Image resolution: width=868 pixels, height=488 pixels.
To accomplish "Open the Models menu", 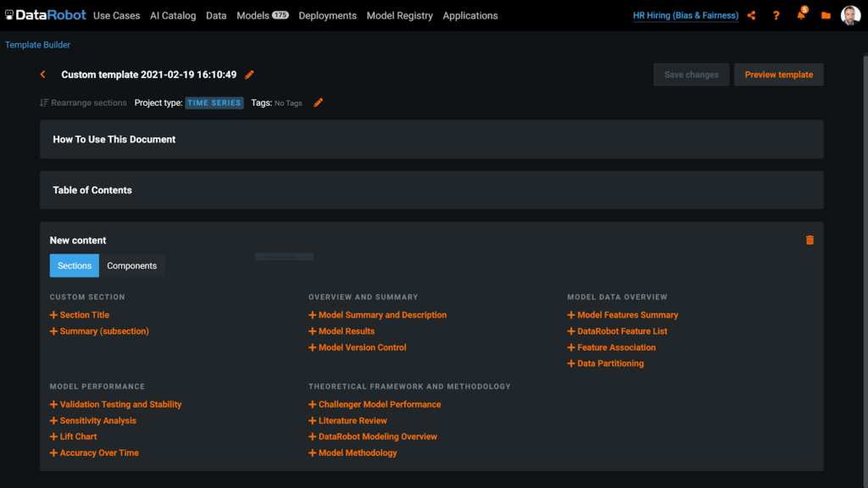I will click(254, 15).
